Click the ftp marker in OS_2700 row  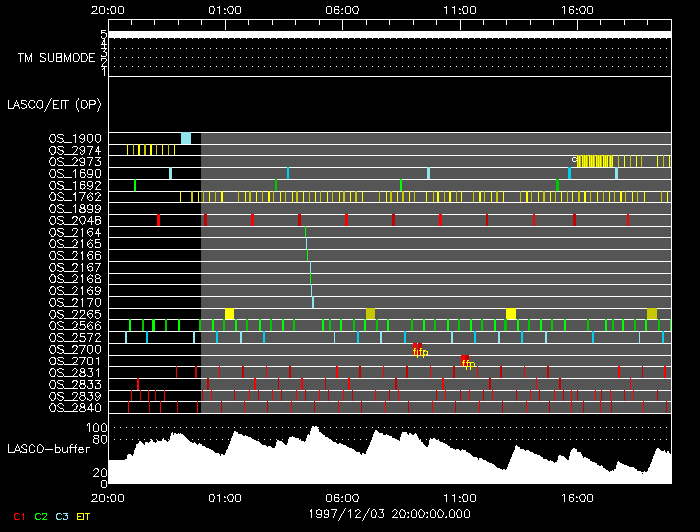(419, 350)
